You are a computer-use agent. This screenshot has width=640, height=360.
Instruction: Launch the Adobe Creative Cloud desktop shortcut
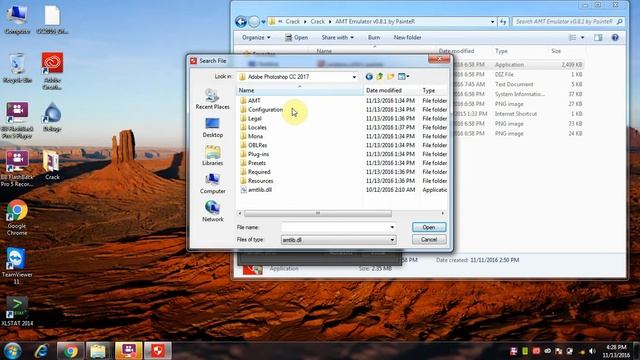click(52, 71)
